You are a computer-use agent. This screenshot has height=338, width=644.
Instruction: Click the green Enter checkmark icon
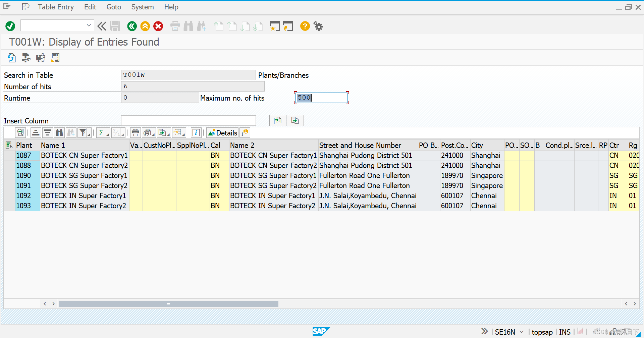pos(10,26)
